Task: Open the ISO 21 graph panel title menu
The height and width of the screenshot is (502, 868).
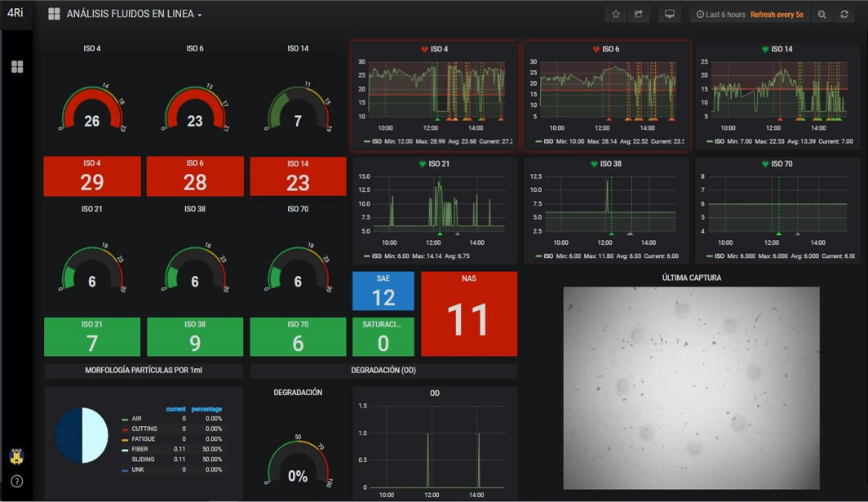Action: [439, 164]
